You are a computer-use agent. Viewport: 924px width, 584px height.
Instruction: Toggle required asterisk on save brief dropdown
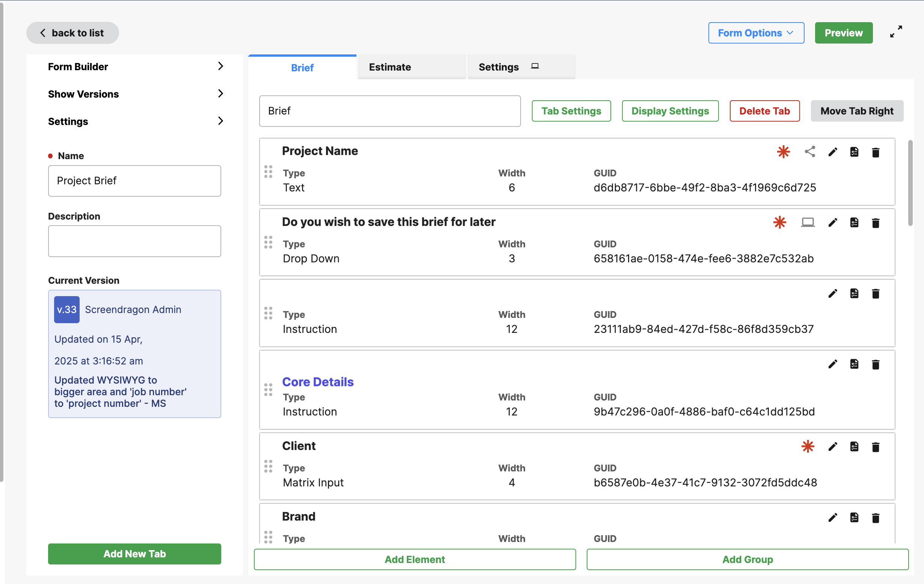coord(779,223)
